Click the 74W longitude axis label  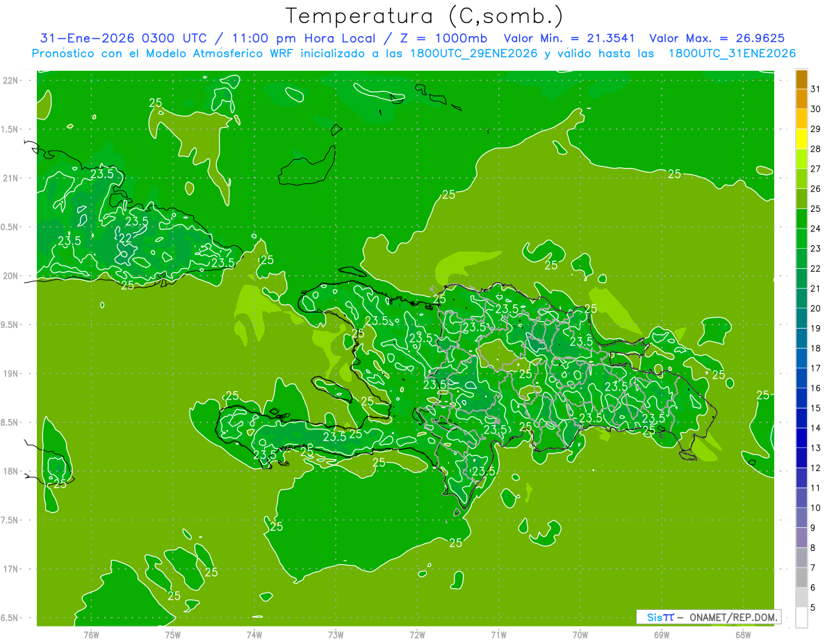coord(254,634)
